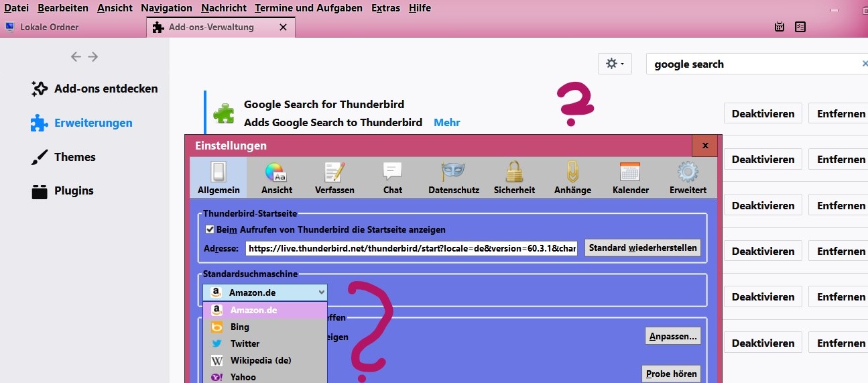Click the Anpassen... button
868x383 pixels.
tap(673, 336)
